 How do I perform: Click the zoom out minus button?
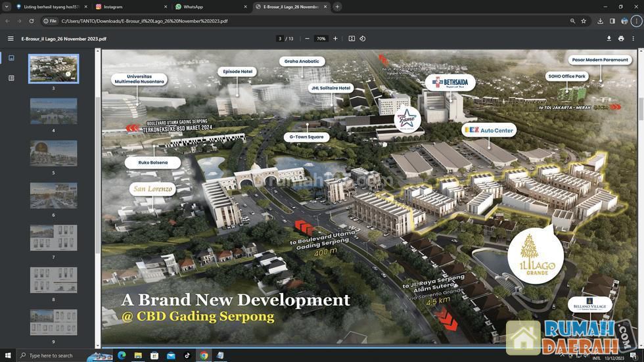click(x=307, y=39)
